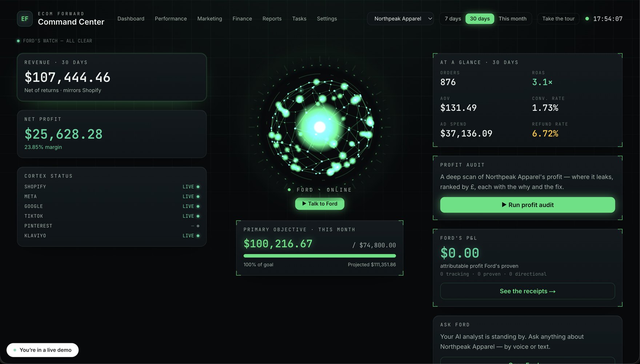Click the TikTok LIVE status indicator
The width and height of the screenshot is (640, 364).
click(x=191, y=216)
